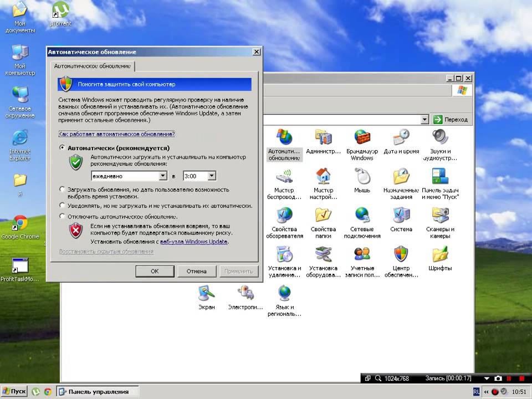532x399 pixels.
Task: Open Windows Firewall (Брандмауэр Windows) icon
Action: click(362, 145)
